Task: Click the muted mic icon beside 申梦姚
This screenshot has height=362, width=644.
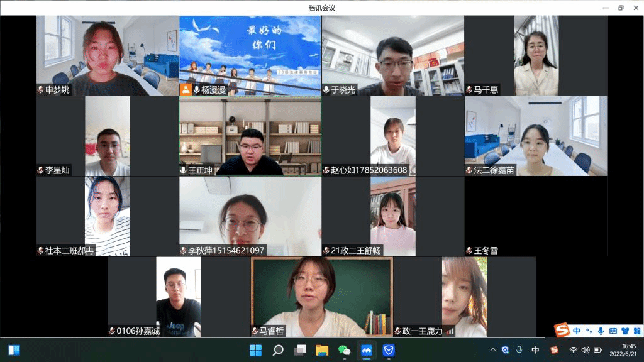Action: pyautogui.click(x=40, y=90)
